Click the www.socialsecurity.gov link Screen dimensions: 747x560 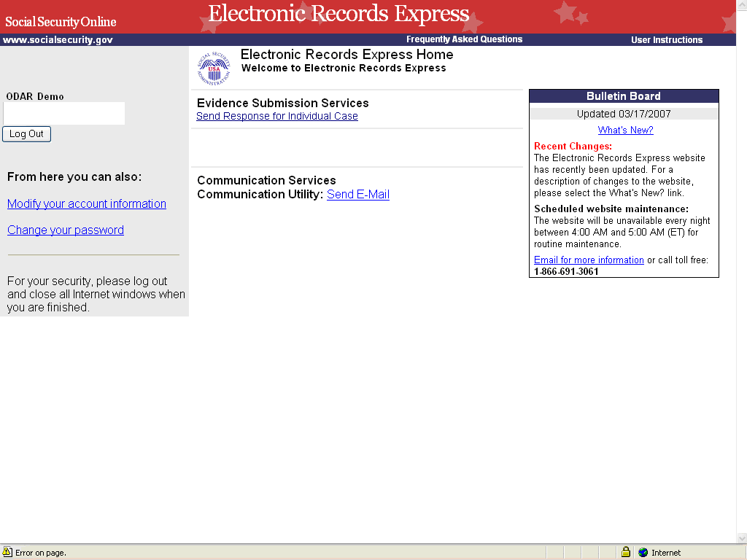click(x=58, y=40)
